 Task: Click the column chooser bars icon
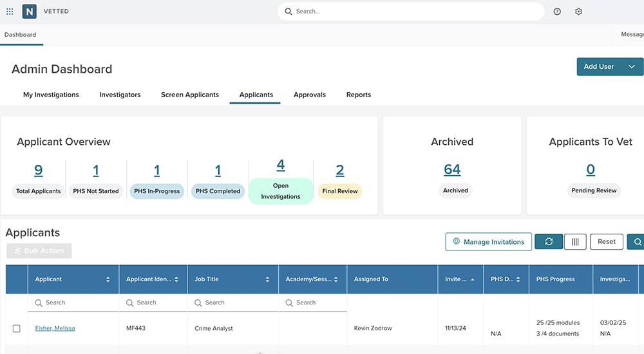(x=575, y=242)
